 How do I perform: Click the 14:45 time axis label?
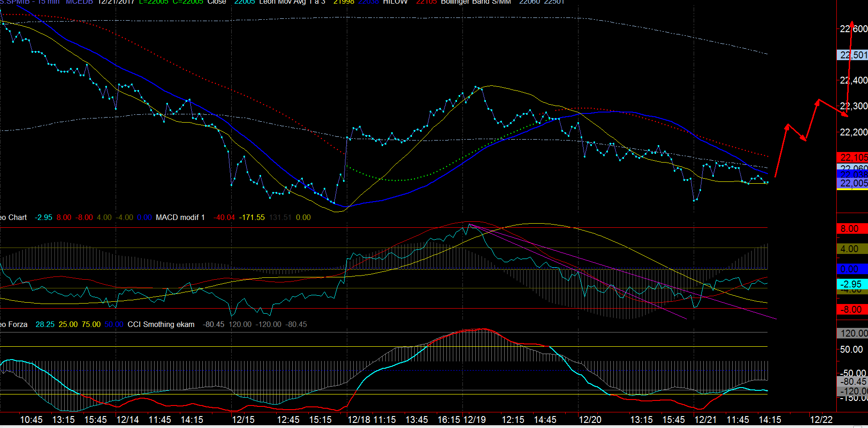coord(545,420)
